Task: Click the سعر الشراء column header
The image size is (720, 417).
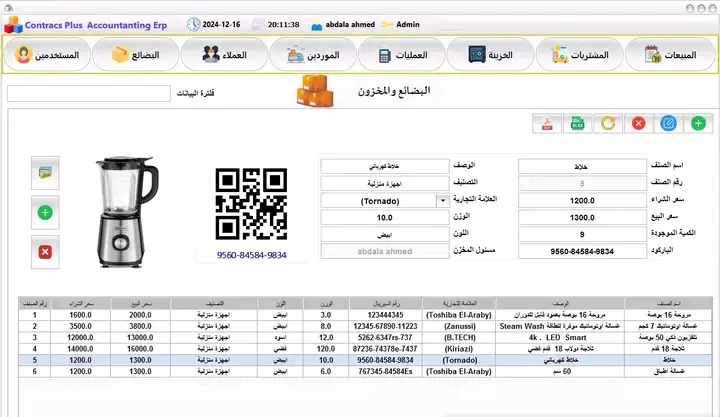Action: pos(80,304)
